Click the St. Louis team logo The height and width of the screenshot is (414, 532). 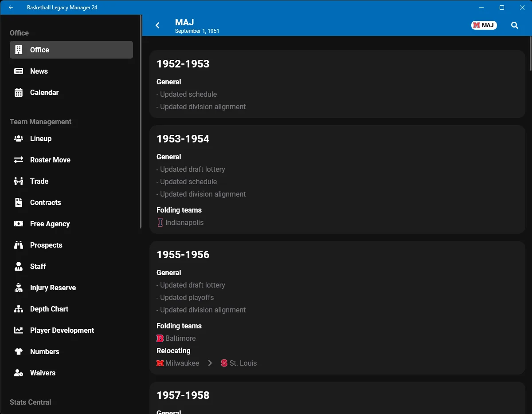(x=224, y=363)
